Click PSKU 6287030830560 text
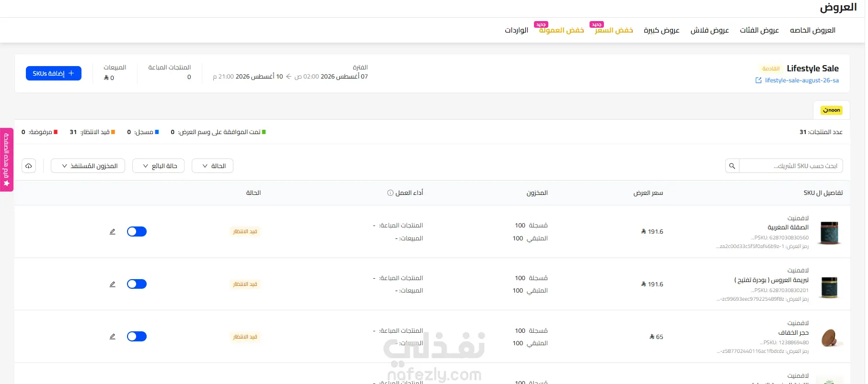The image size is (868, 384). coord(780,237)
